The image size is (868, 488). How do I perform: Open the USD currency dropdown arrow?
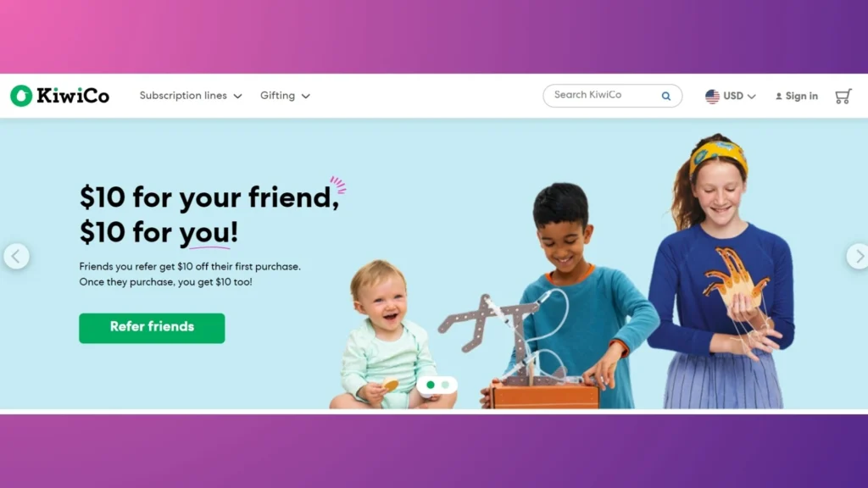pyautogui.click(x=751, y=97)
